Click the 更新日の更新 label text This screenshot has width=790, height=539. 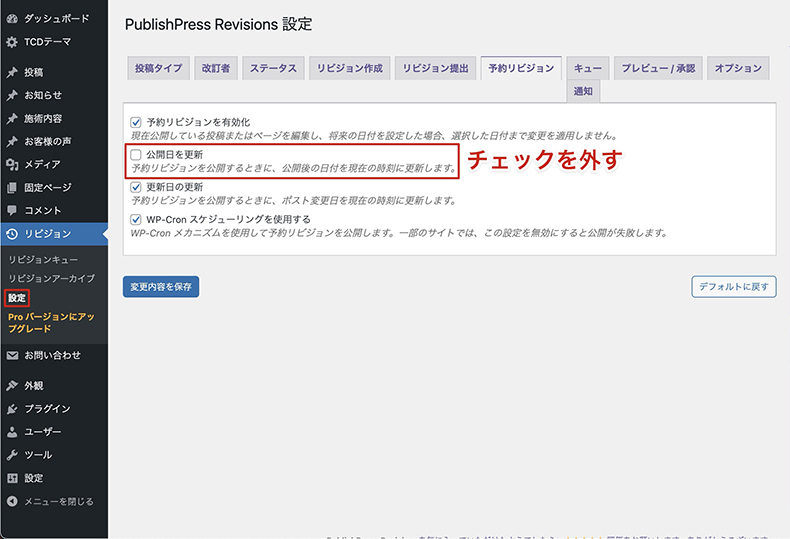point(174,187)
